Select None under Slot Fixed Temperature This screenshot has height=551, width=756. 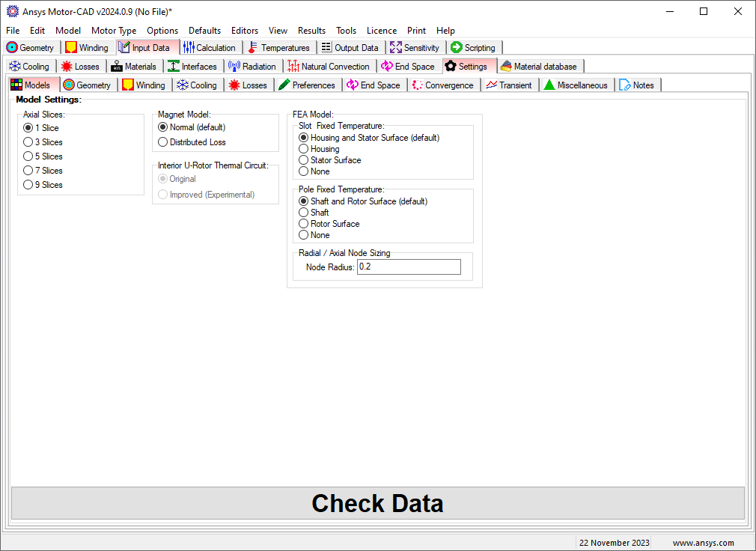coord(314,171)
